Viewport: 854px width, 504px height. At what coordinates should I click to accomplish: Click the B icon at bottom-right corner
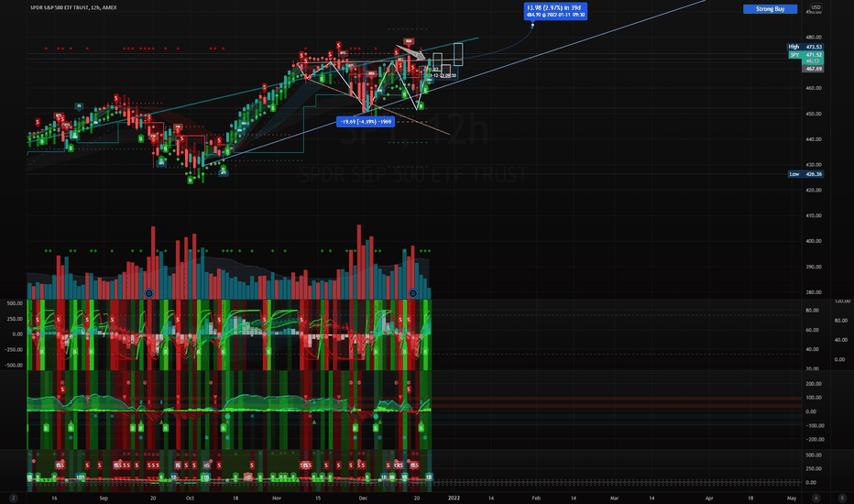[x=842, y=498]
